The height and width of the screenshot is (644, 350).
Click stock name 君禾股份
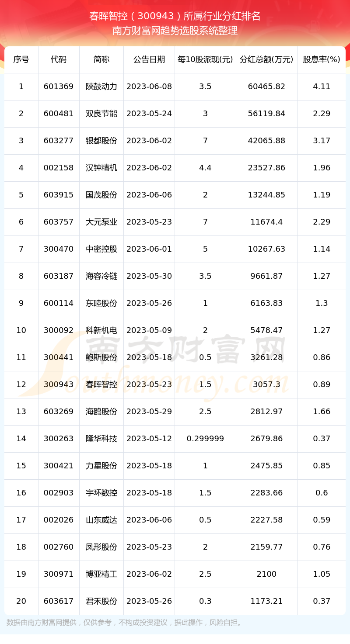point(101,601)
